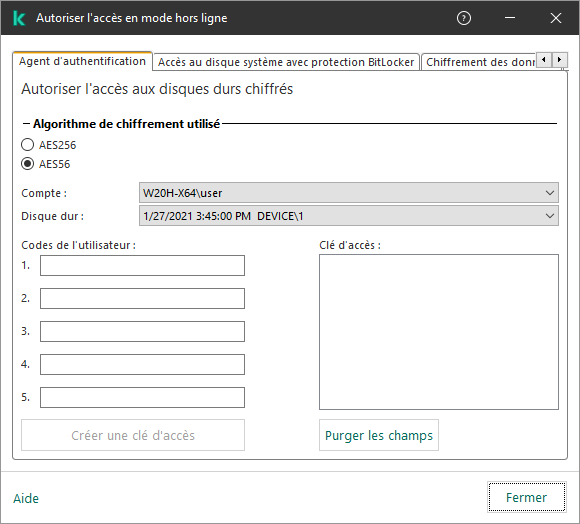Click the Fermer button
This screenshot has height=524, width=580.
(x=526, y=497)
